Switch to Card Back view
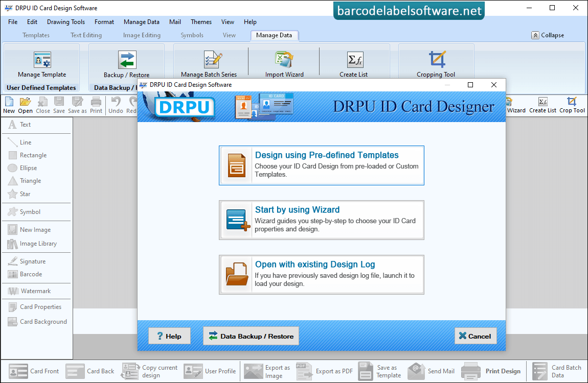The width and height of the screenshot is (588, 383). pos(89,371)
